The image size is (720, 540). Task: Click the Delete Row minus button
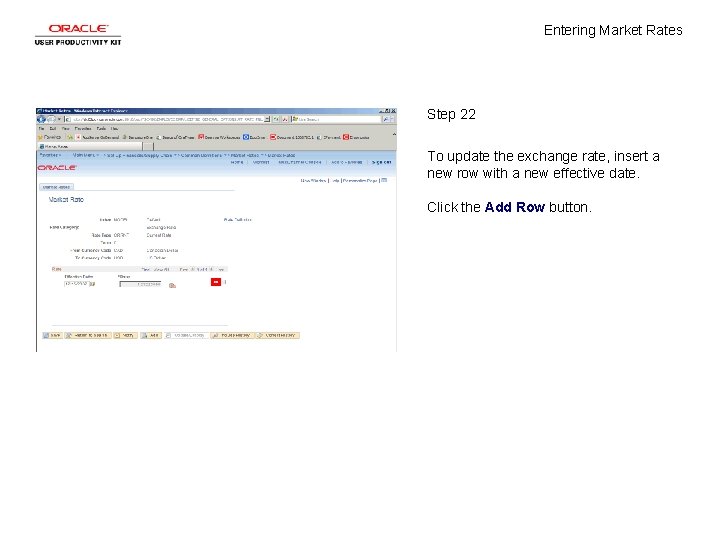coord(225,282)
